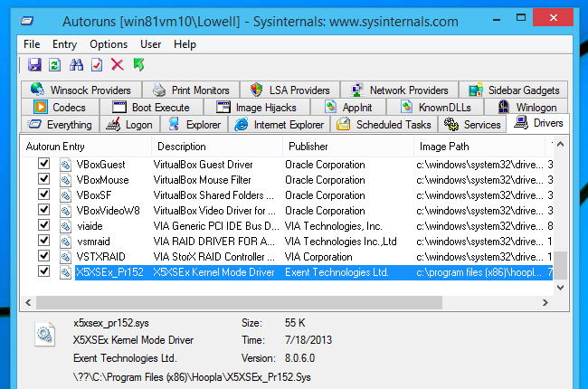
Task: Switch to the Sidebar Gadgets tab
Action: click(514, 90)
